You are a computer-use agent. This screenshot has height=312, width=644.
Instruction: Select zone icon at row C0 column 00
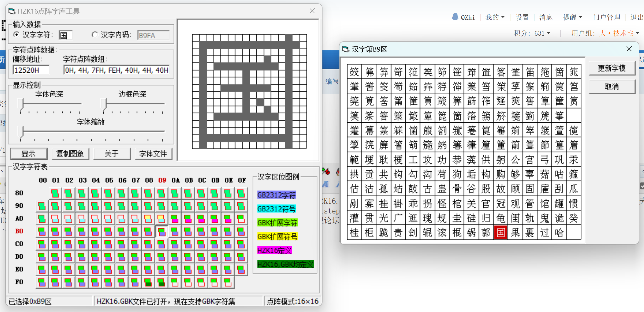pyautogui.click(x=42, y=244)
